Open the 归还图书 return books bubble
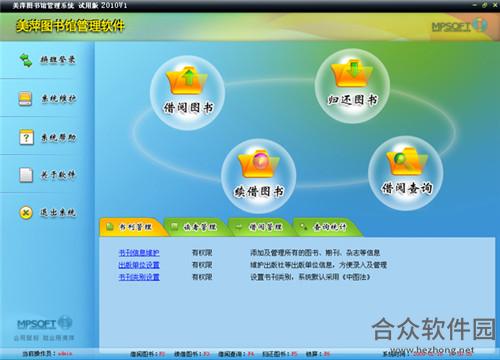The height and width of the screenshot is (360, 500). click(352, 86)
